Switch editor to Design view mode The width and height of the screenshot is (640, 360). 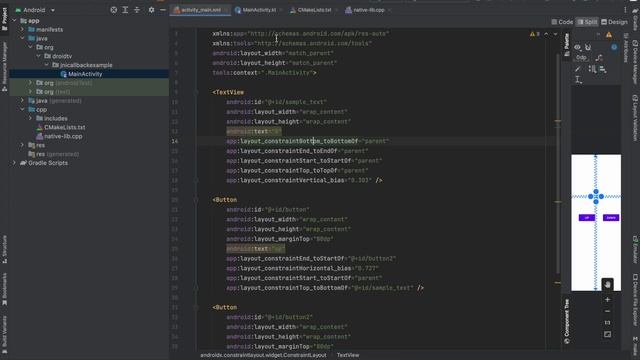point(614,22)
